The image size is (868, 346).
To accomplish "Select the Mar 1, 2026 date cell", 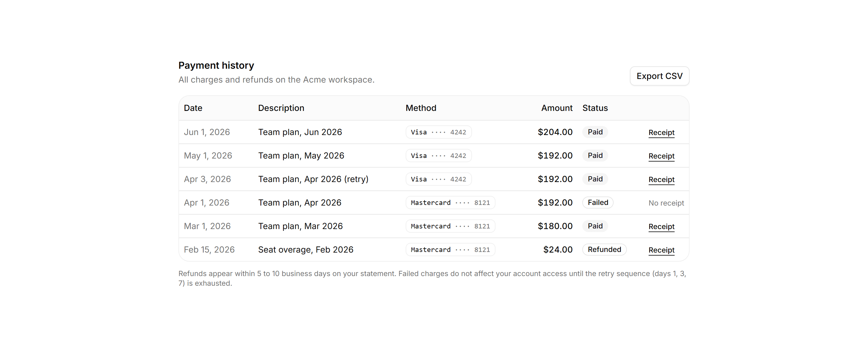I will point(207,226).
